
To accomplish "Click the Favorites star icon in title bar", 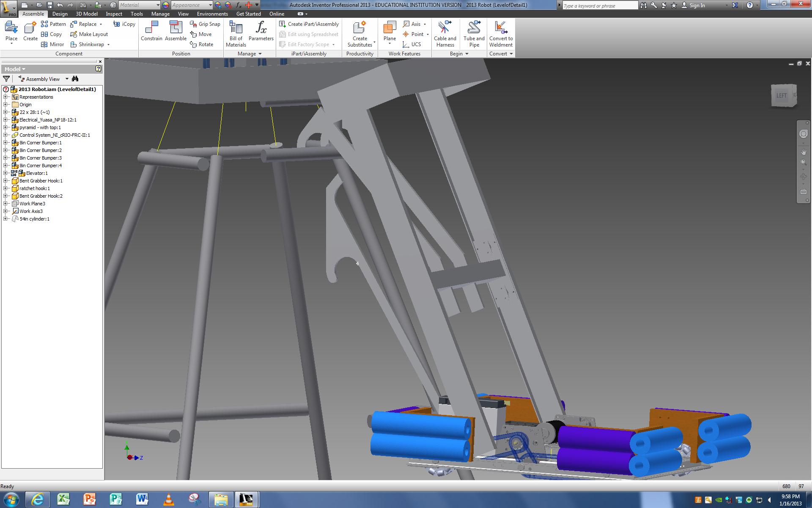I will (x=674, y=5).
